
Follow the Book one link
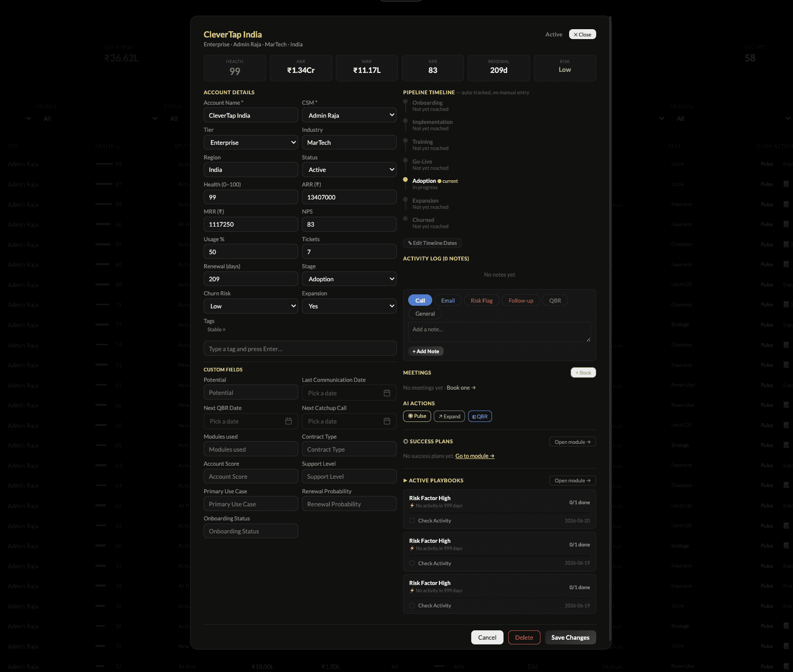pyautogui.click(x=461, y=388)
